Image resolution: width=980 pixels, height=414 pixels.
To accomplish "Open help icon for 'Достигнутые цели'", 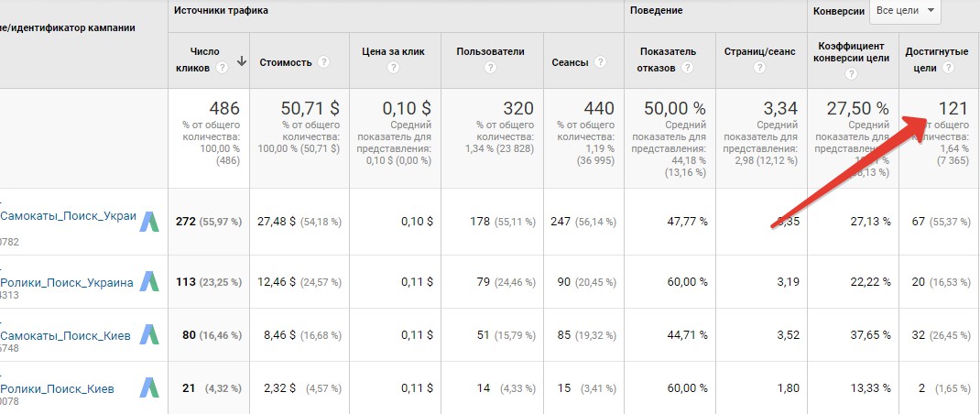I will (948, 68).
